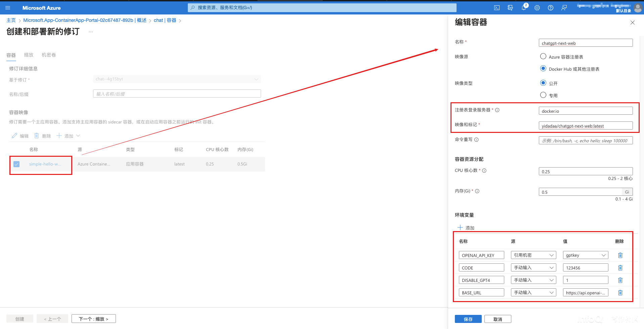644x329 pixels.
Task: Open Microsoft.App-ContainerApp-Portal breadcrumb link
Action: [x=85, y=20]
